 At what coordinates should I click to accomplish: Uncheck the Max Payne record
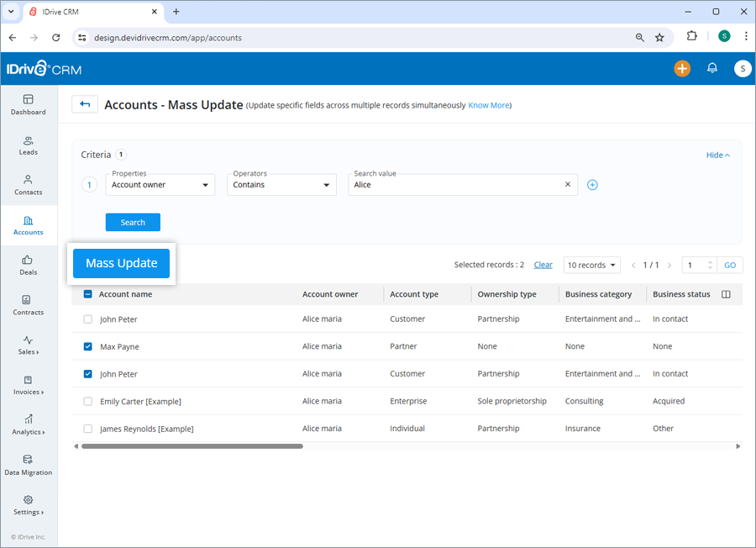click(x=87, y=346)
